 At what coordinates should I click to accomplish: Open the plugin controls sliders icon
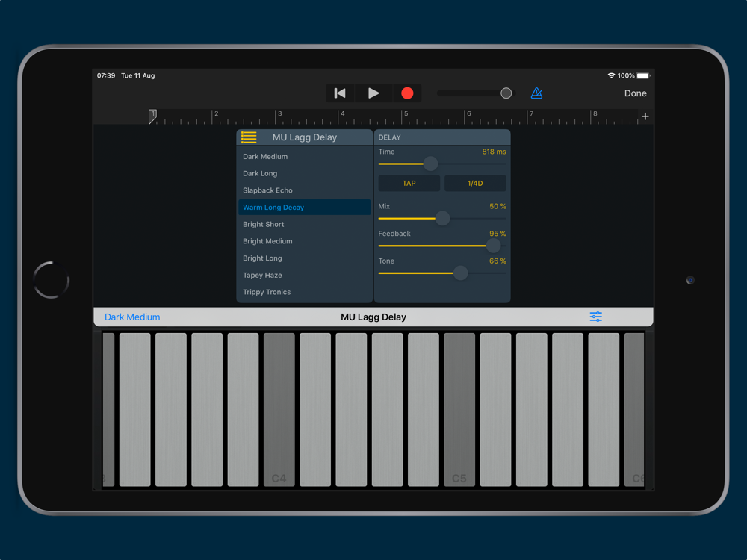pyautogui.click(x=595, y=317)
